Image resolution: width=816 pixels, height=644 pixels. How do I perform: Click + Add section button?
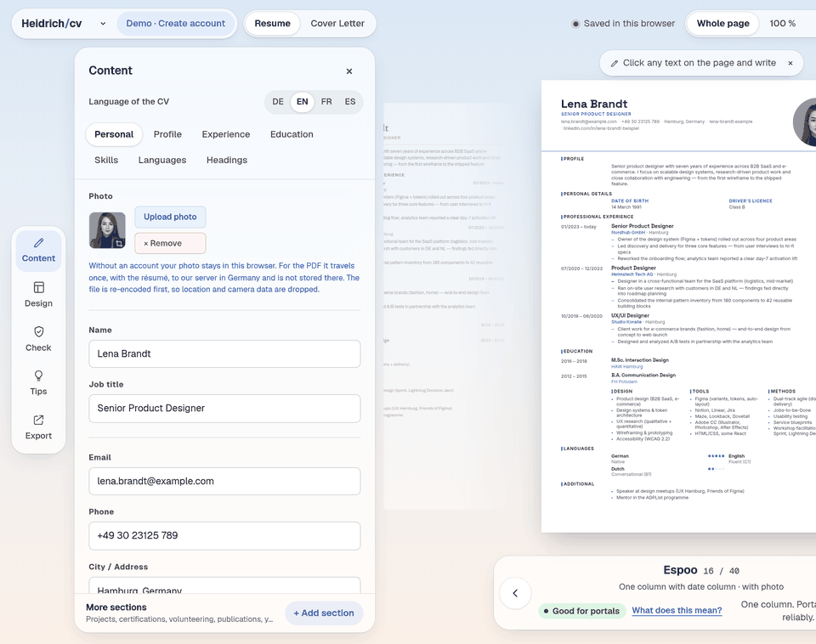[x=324, y=613]
